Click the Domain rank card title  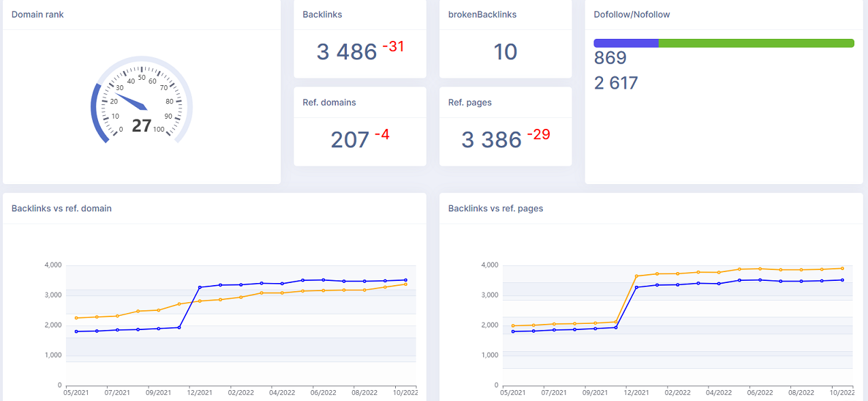[x=38, y=14]
